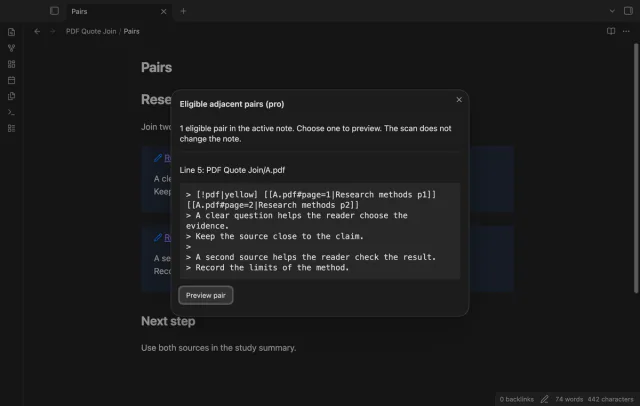Navigate back with the left arrow
The image size is (640, 406).
point(37,31)
